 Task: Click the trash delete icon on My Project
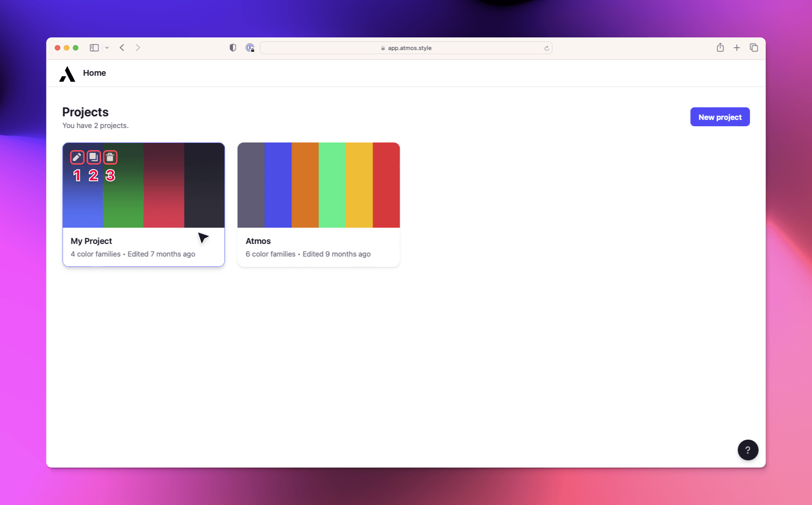coord(110,157)
